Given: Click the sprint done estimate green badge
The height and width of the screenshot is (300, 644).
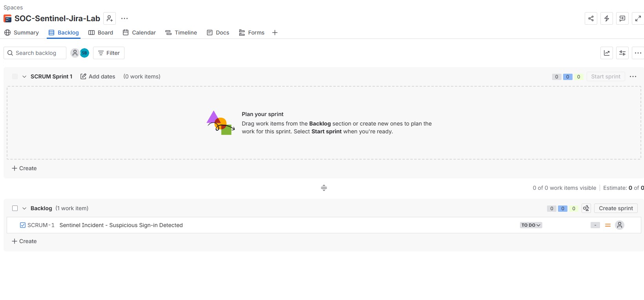Looking at the screenshot, I should (578, 77).
